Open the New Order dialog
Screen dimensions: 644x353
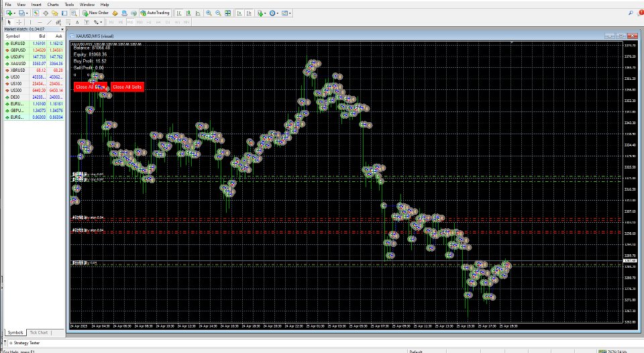[x=95, y=13]
